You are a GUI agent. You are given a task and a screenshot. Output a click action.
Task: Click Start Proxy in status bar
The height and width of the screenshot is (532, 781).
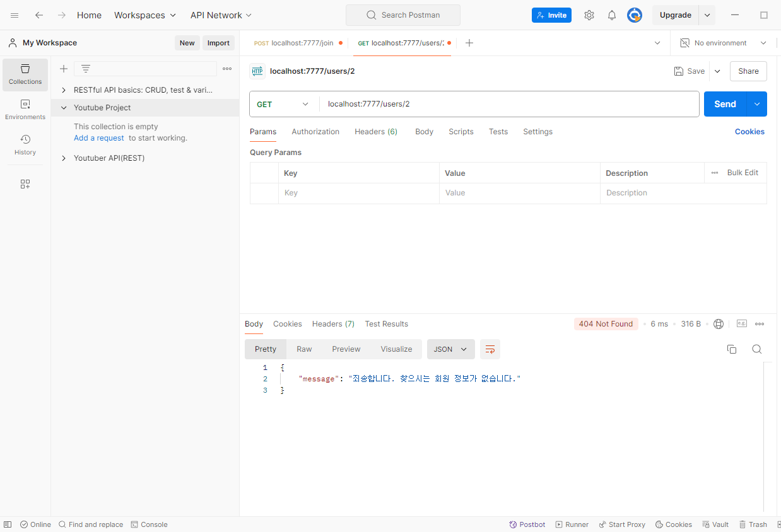click(x=622, y=524)
